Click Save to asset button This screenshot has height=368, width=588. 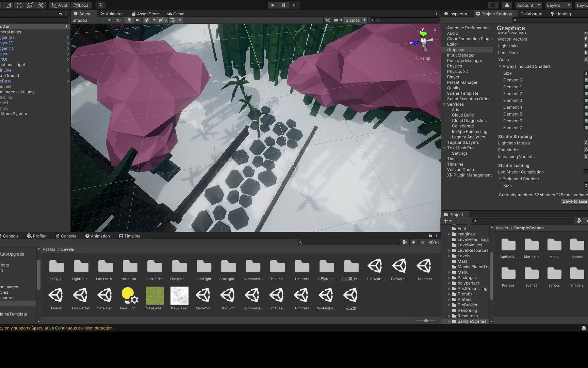574,201
